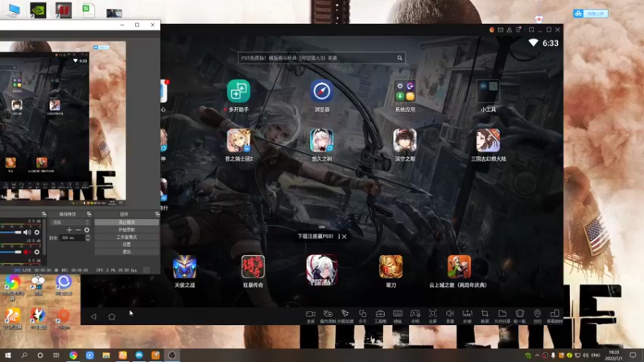Open the emulator shared folder icon
The image size is (644, 362).
coord(502,314)
